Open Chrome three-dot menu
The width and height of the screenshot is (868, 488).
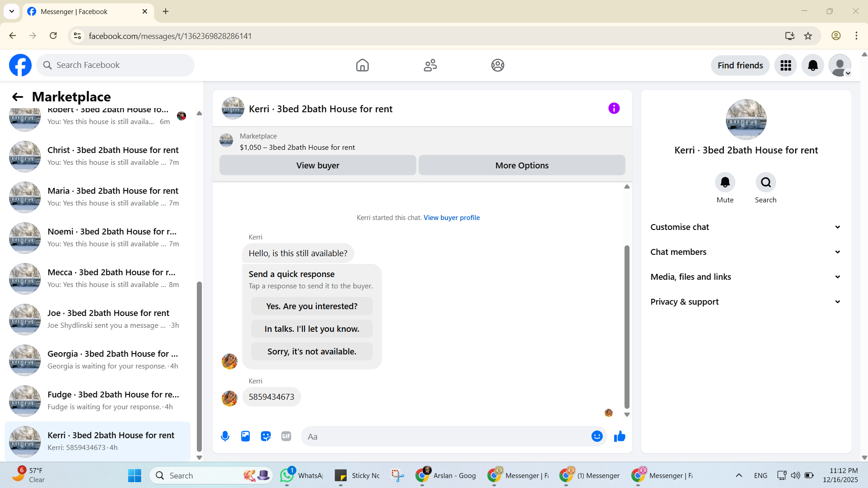(856, 36)
